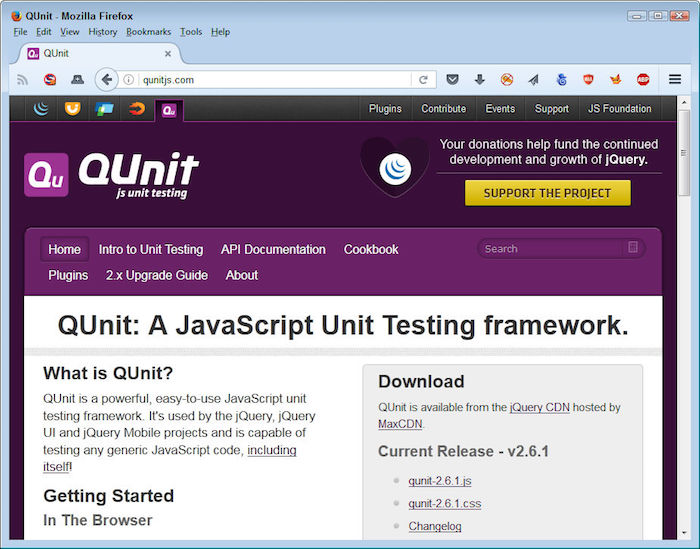This screenshot has height=549, width=700.
Task: Open the MaxCDN link
Action: 400,424
